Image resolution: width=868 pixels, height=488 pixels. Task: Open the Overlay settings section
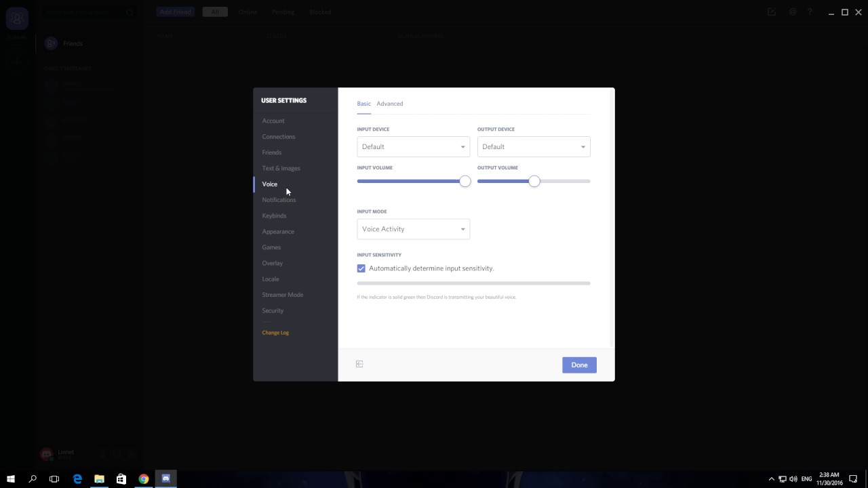[x=273, y=263]
